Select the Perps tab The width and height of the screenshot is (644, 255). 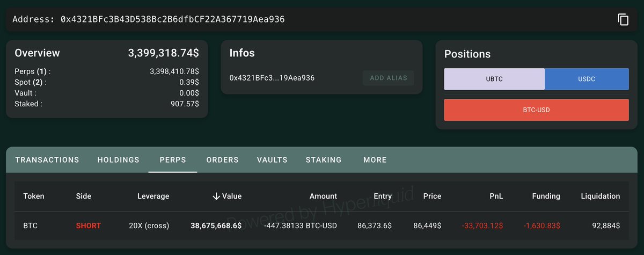coord(173,160)
